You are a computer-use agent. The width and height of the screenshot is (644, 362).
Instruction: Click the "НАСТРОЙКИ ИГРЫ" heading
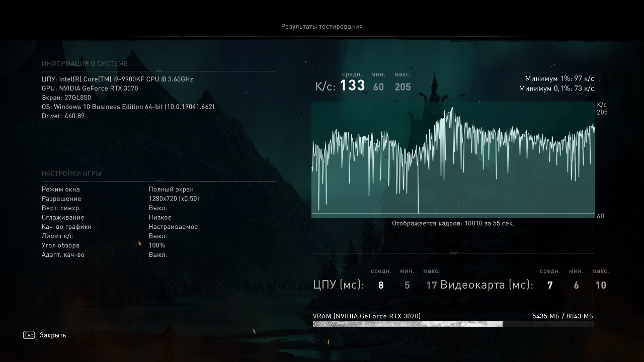pos(71,173)
